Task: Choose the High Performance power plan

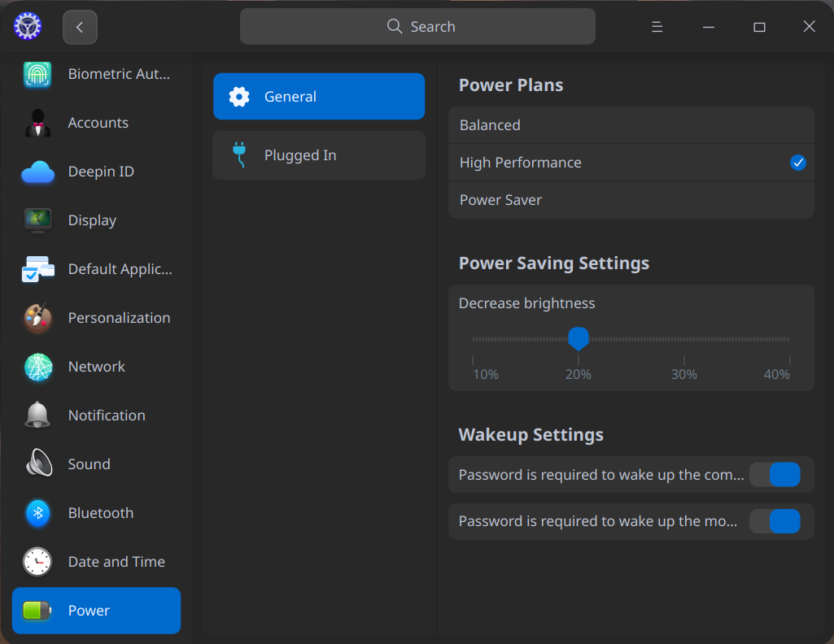Action: click(x=631, y=163)
